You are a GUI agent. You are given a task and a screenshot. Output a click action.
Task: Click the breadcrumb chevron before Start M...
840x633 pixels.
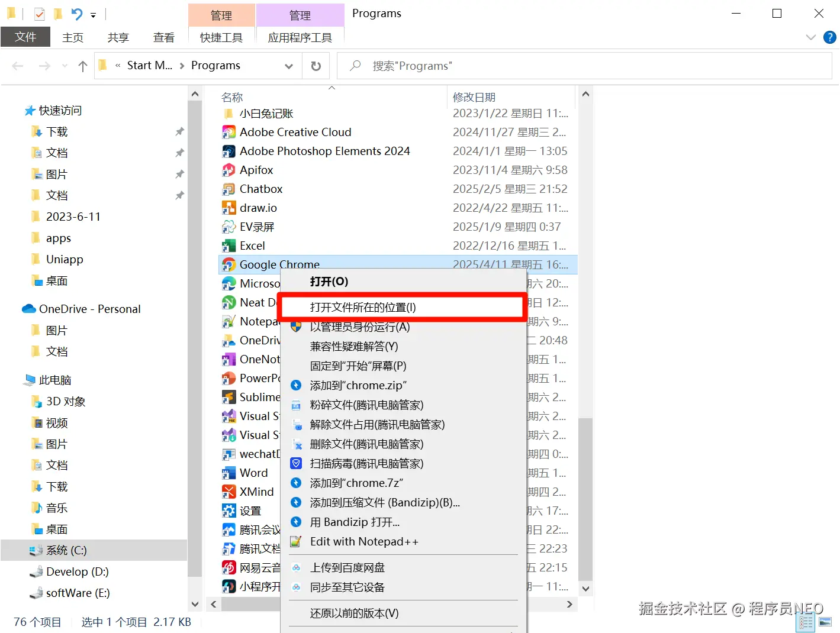(x=118, y=66)
